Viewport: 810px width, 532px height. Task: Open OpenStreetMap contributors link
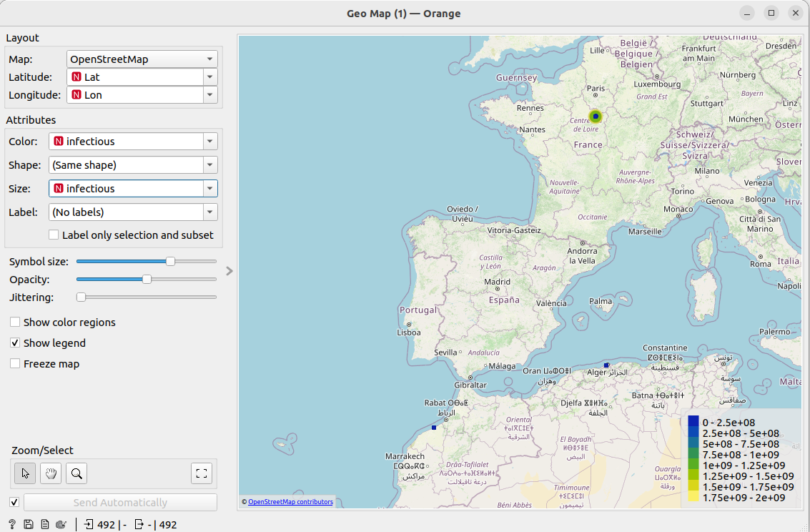290,502
